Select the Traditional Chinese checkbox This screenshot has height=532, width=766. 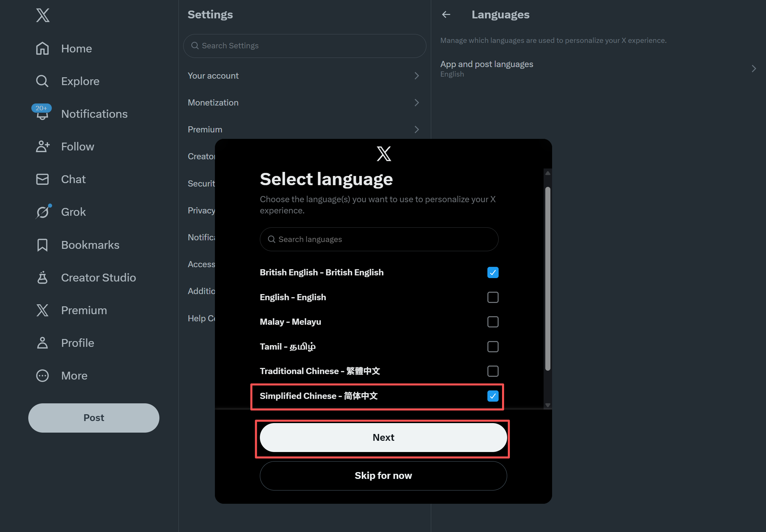click(493, 371)
